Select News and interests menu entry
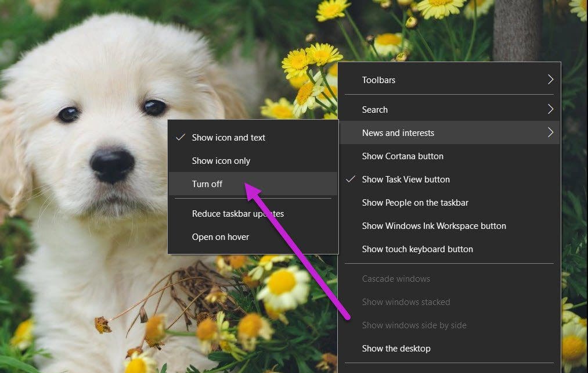 click(449, 133)
